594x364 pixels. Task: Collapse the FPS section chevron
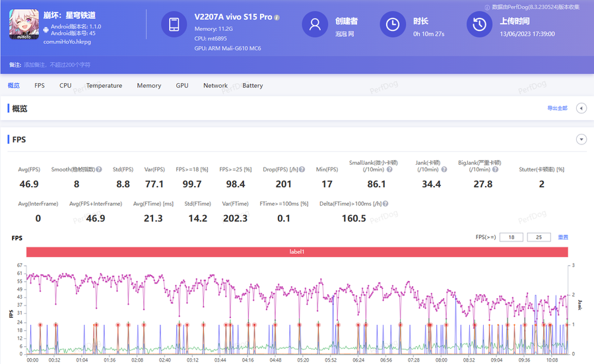click(x=581, y=139)
